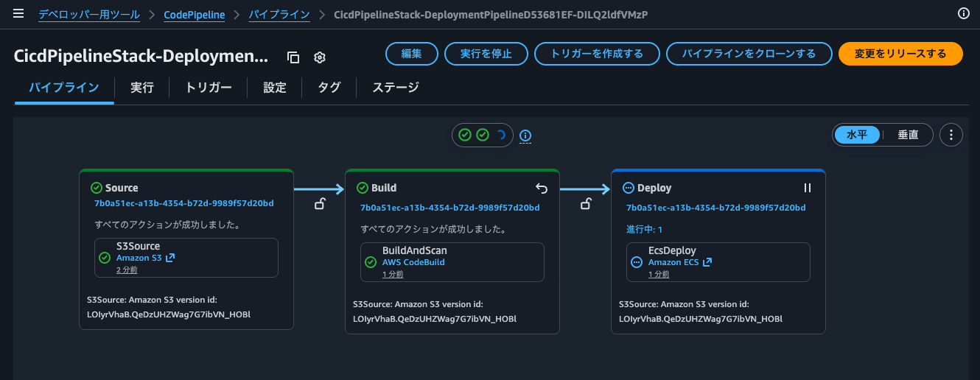
Task: Select the タグ tab
Action: pyautogui.click(x=329, y=88)
